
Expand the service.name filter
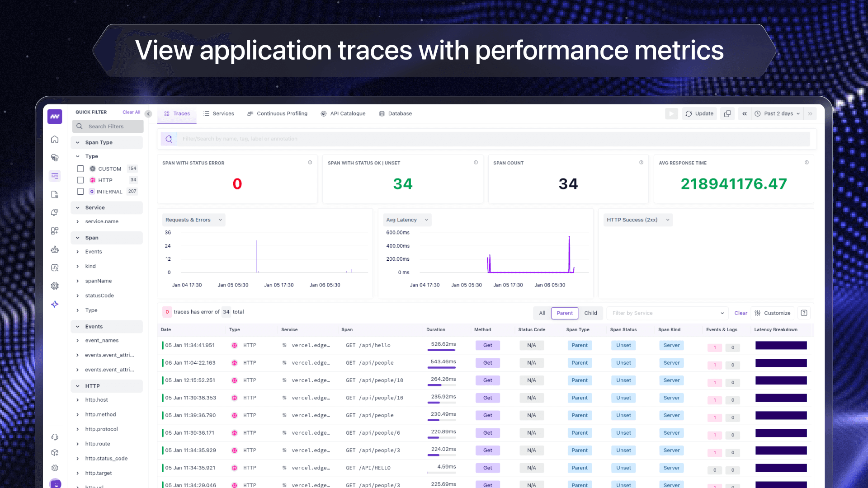pos(102,222)
